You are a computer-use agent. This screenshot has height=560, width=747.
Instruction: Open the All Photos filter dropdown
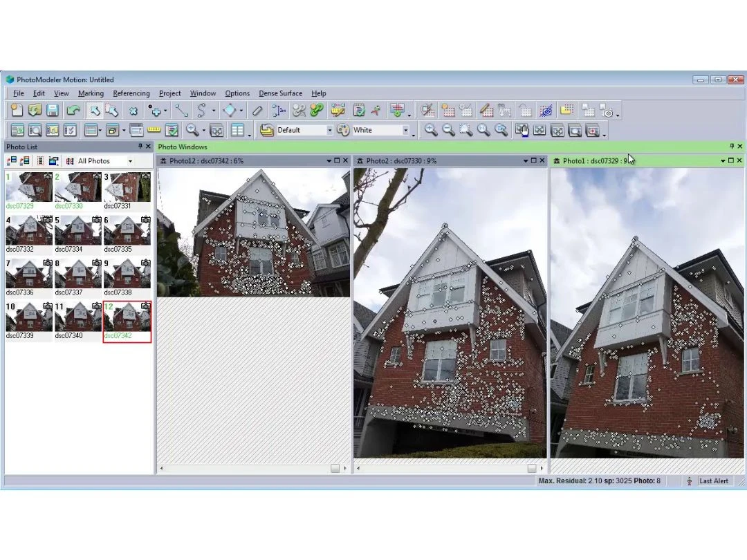coord(130,161)
